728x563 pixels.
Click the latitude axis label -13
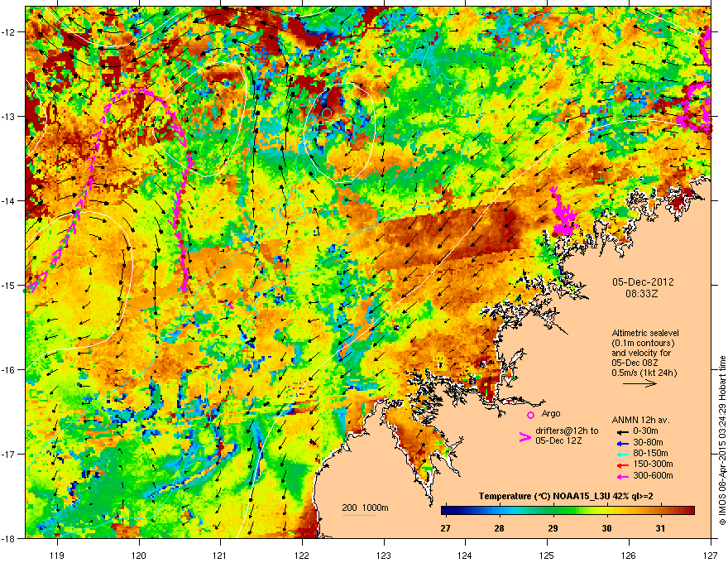point(9,117)
